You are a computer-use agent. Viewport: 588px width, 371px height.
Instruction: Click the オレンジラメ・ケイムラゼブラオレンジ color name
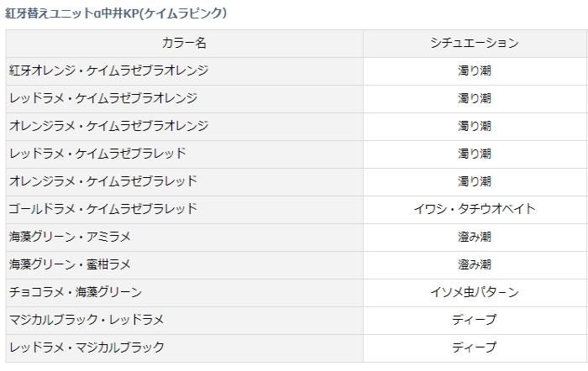(108, 126)
